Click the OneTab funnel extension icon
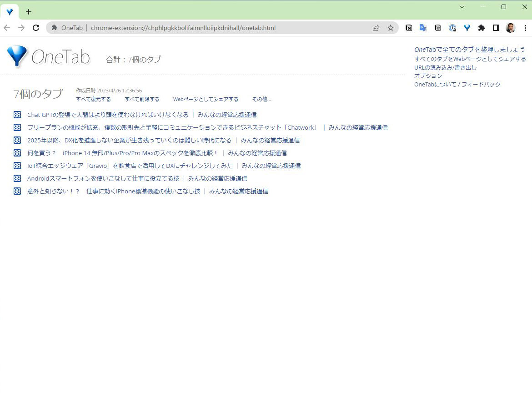Screen dimensions: 532x404 coord(467,28)
